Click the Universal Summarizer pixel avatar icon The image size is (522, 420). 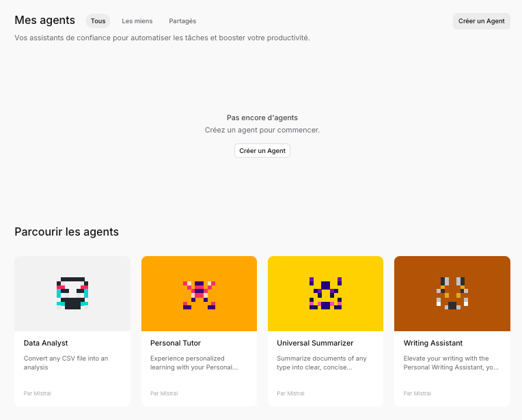pyautogui.click(x=325, y=294)
